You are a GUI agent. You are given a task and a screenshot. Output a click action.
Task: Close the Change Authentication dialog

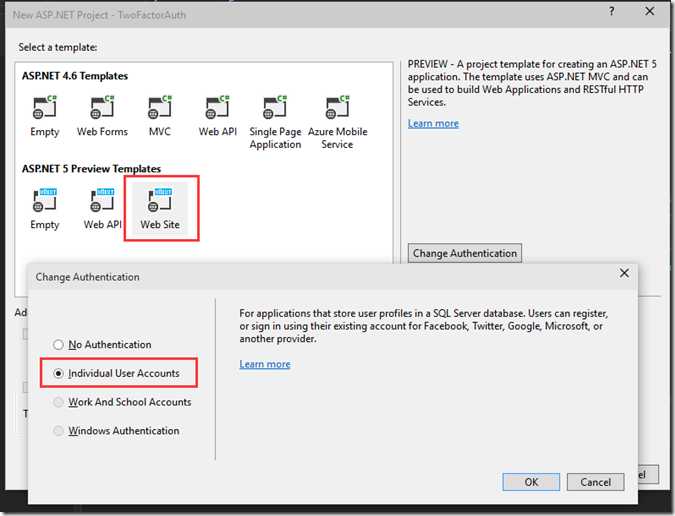tap(624, 273)
